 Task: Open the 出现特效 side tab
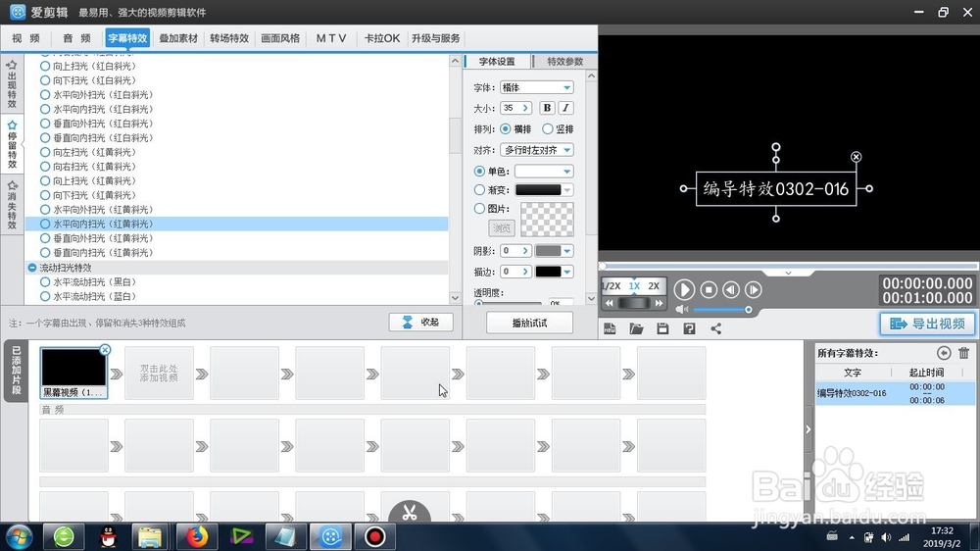pos(12,84)
